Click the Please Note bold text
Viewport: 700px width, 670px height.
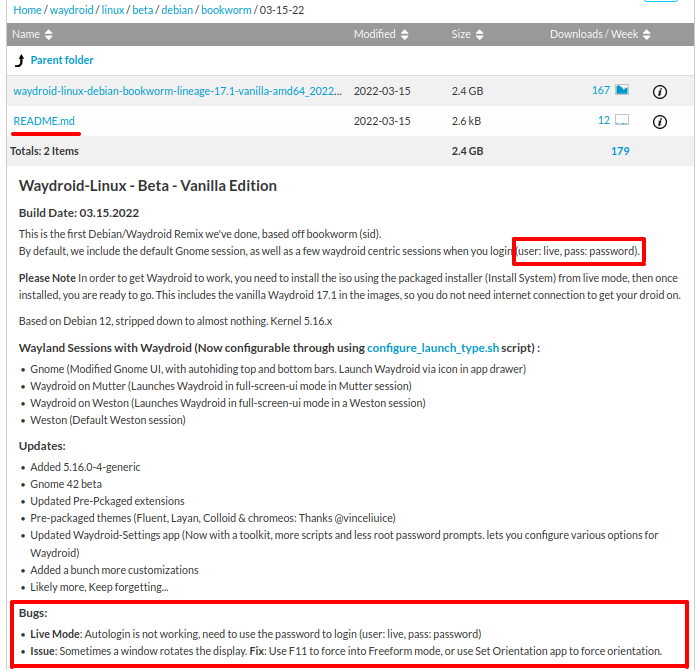[47, 278]
